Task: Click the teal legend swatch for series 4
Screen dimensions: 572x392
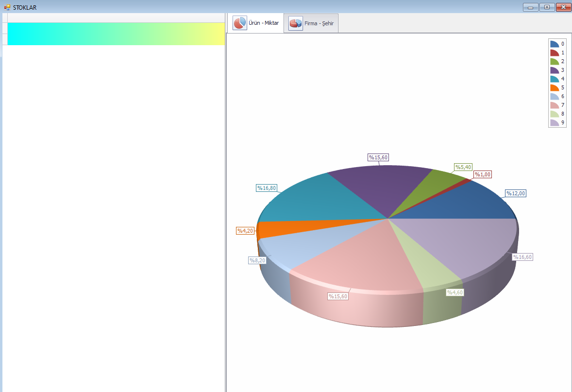Action: (x=555, y=79)
